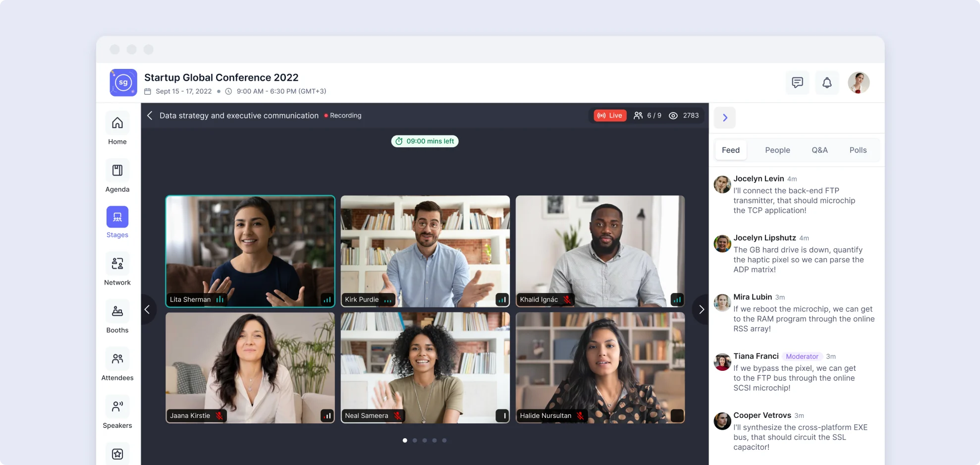
Task: Click Khalid Ignác's muted microphone icon
Action: 567,299
